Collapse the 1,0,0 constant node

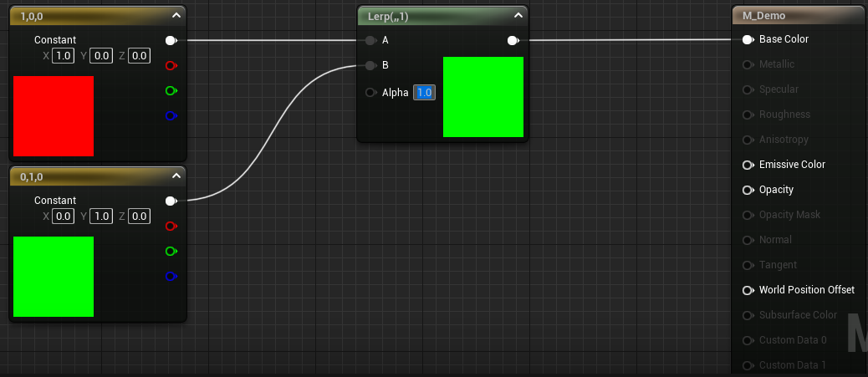176,15
